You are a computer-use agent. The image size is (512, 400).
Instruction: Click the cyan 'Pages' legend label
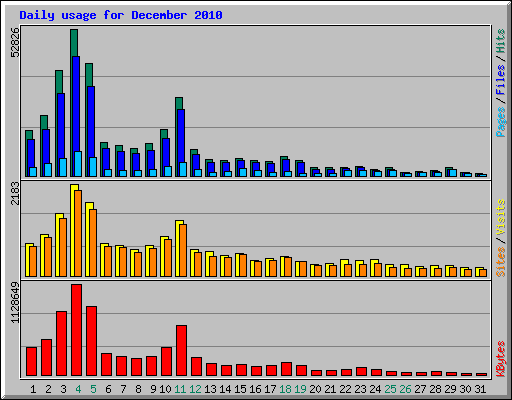(500, 122)
